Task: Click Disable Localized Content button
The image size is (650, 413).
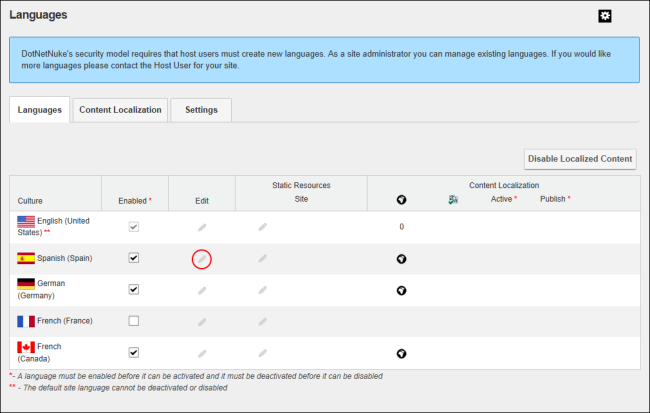Action: click(580, 159)
